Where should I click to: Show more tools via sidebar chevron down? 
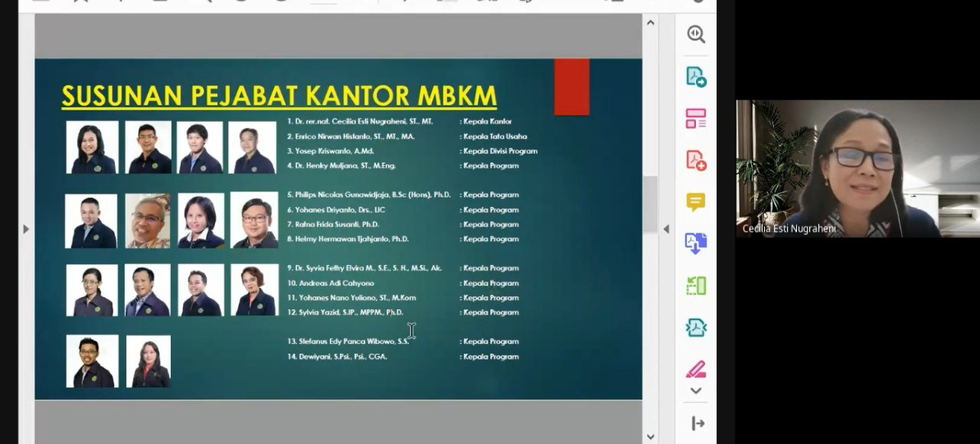coord(695,390)
